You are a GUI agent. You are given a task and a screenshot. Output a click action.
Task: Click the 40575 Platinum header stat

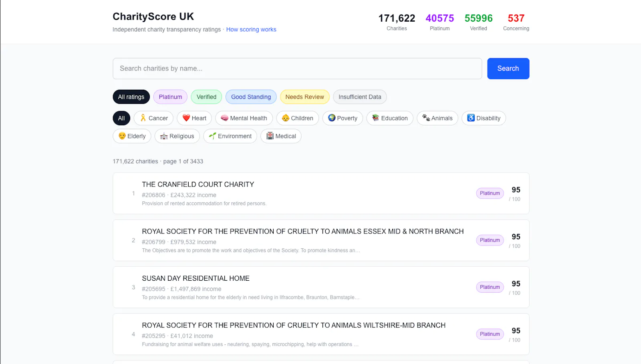(439, 22)
